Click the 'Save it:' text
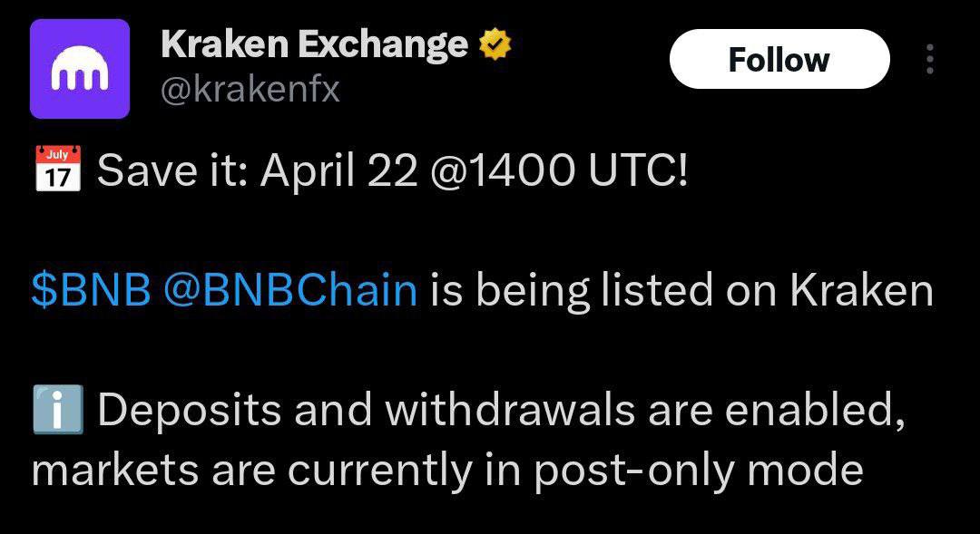980x534 pixels. [x=173, y=170]
